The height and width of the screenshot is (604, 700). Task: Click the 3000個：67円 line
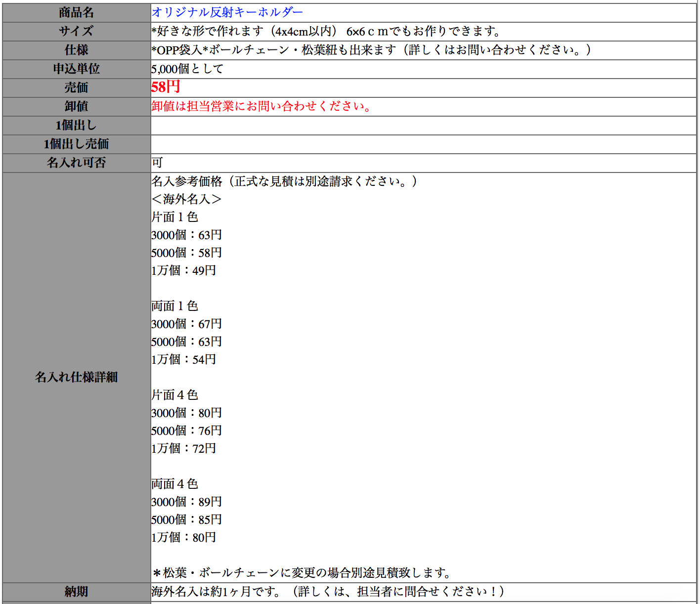(186, 324)
